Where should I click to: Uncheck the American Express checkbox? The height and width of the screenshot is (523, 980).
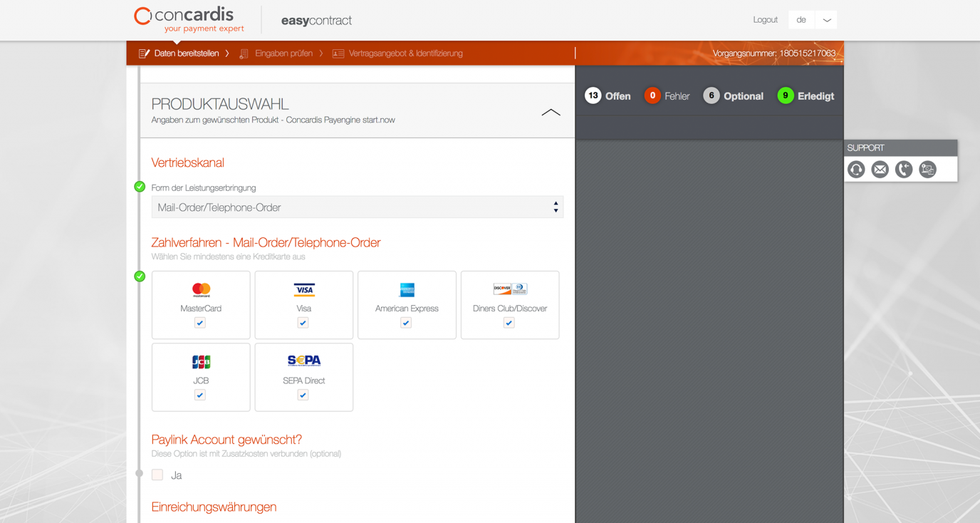pos(406,323)
